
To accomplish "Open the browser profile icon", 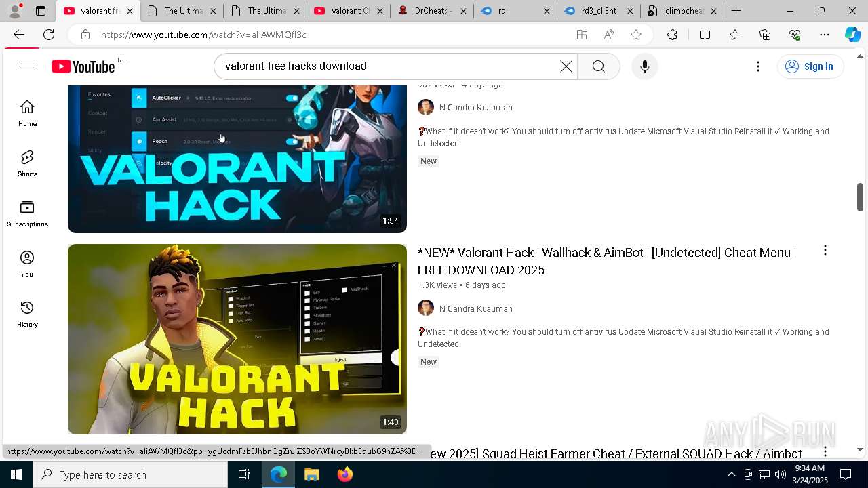I will (x=15, y=11).
